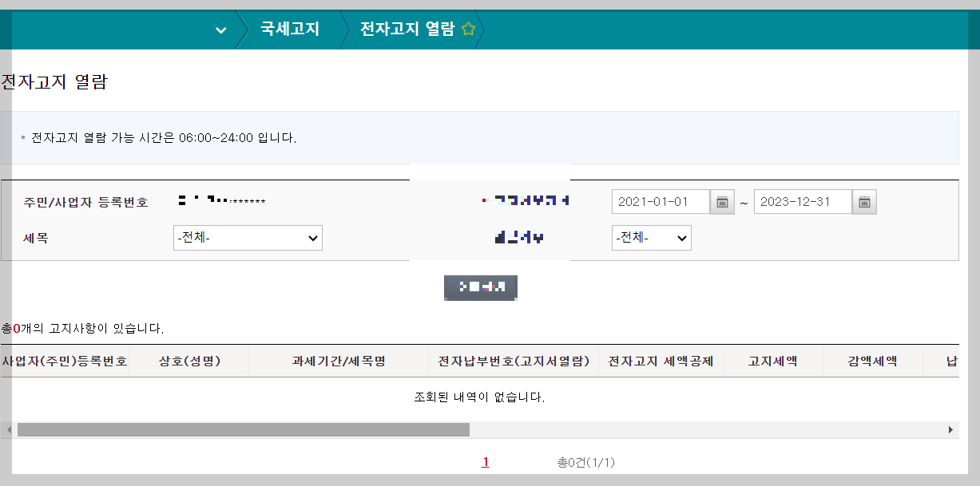This screenshot has width=980, height=486.
Task: Click page number 1 in pagination
Action: 485,462
